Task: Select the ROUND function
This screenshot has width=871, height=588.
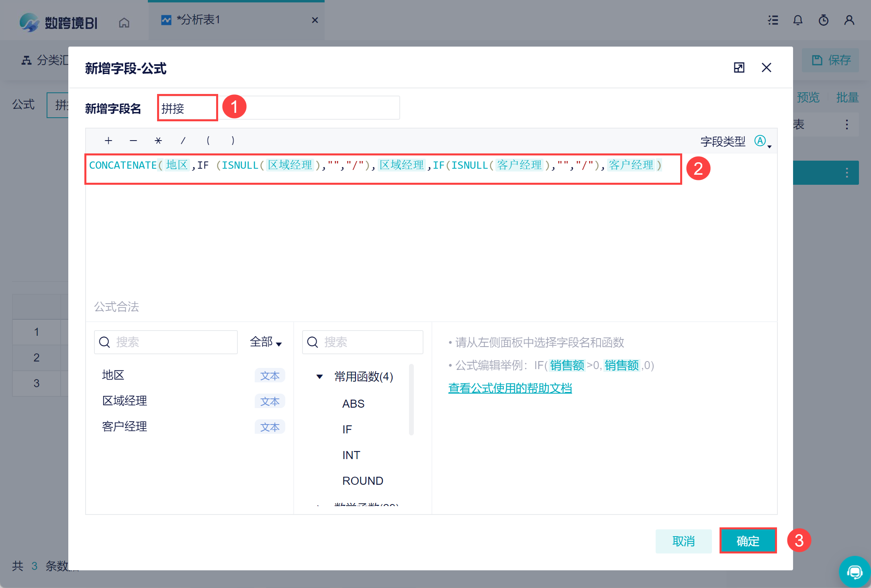Action: [362, 481]
